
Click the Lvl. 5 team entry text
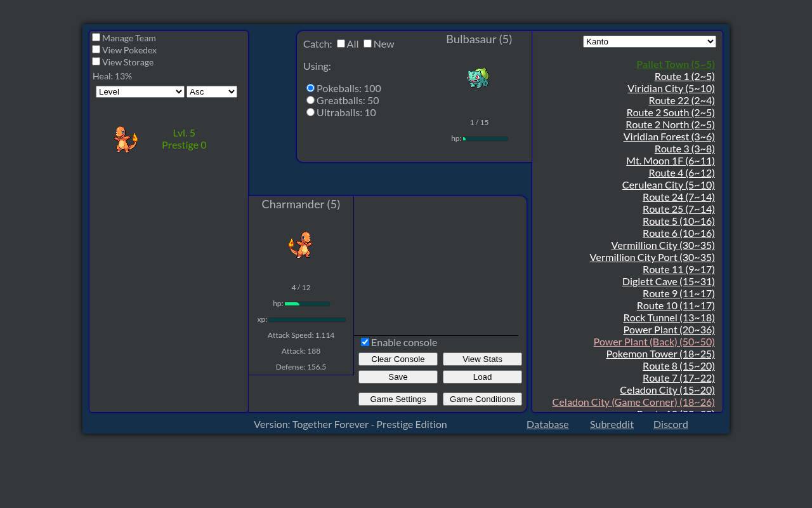[x=184, y=133]
